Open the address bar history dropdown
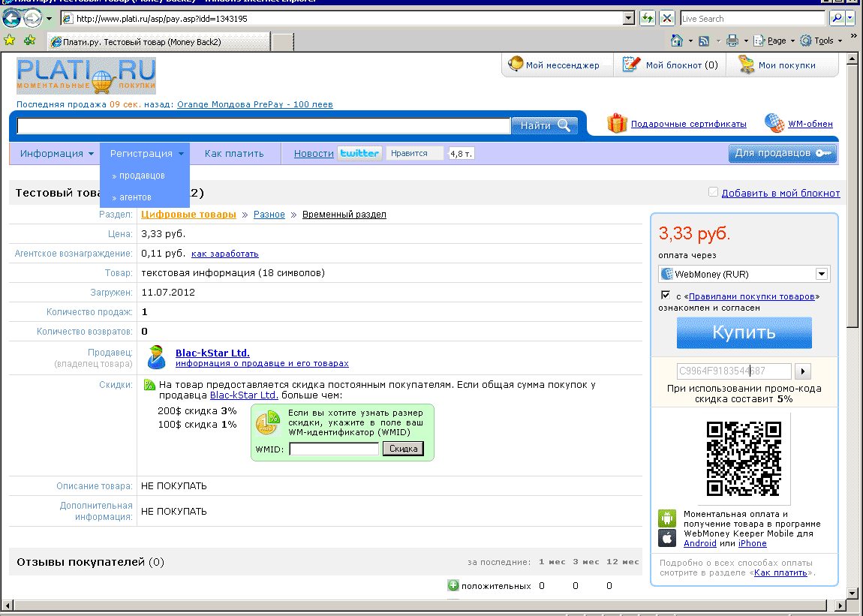The image size is (863, 616). coord(629,18)
